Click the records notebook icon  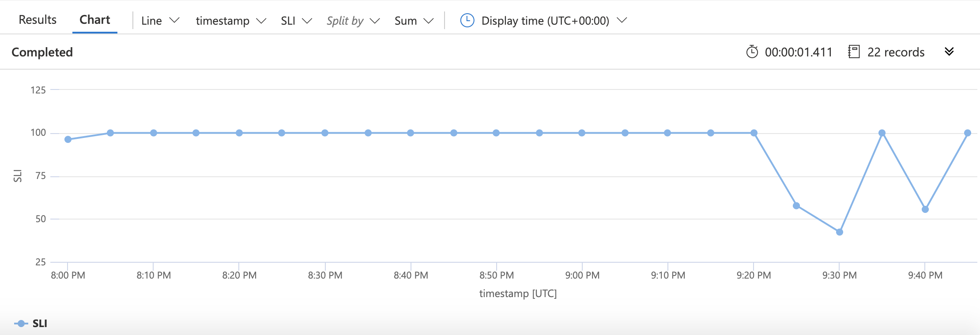point(854,52)
